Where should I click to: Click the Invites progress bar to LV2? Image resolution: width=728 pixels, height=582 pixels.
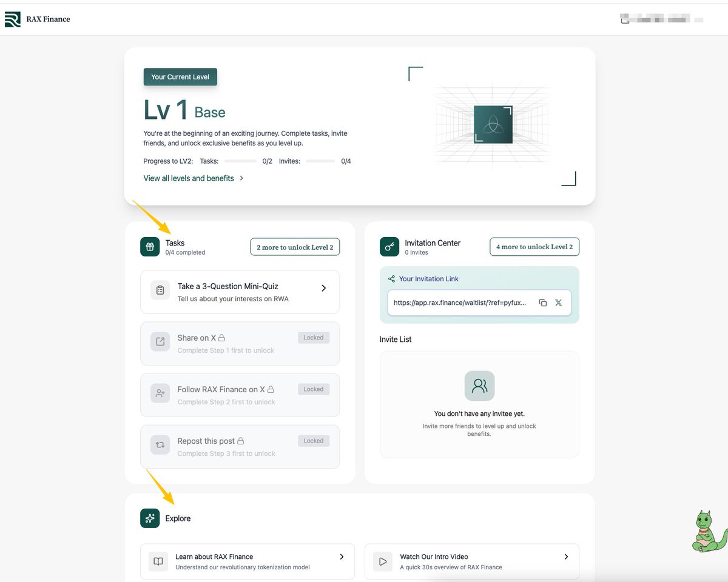[320, 161]
